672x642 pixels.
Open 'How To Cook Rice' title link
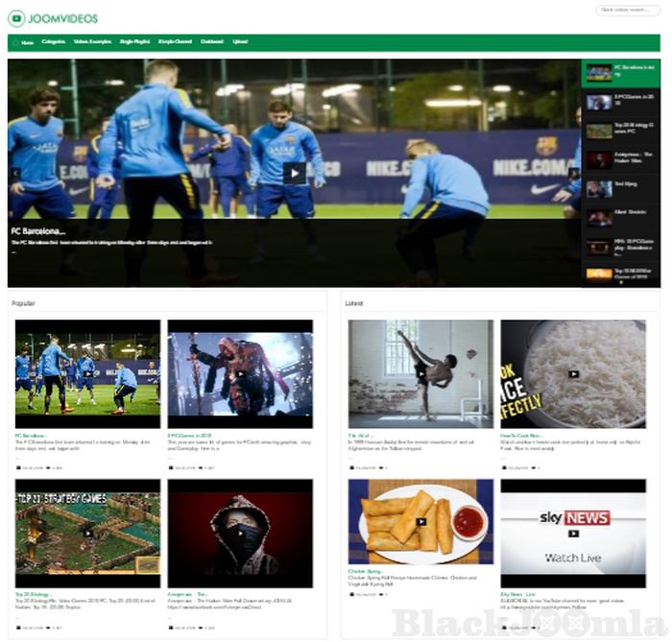(522, 435)
